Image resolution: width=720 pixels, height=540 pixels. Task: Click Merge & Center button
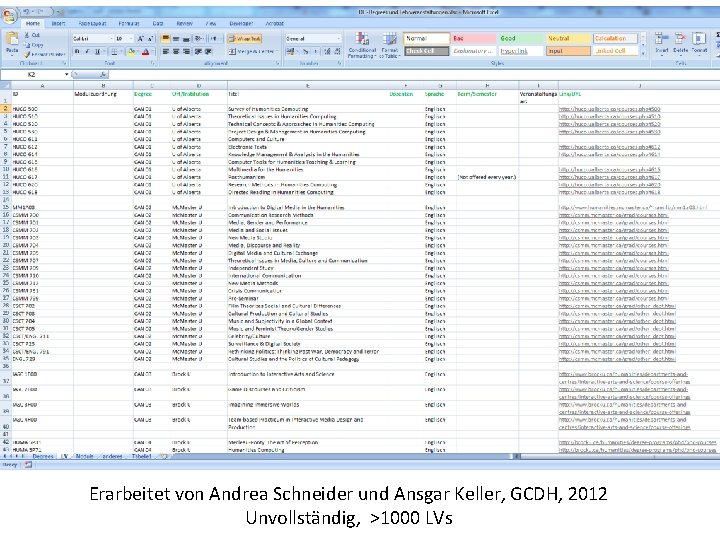(x=253, y=51)
